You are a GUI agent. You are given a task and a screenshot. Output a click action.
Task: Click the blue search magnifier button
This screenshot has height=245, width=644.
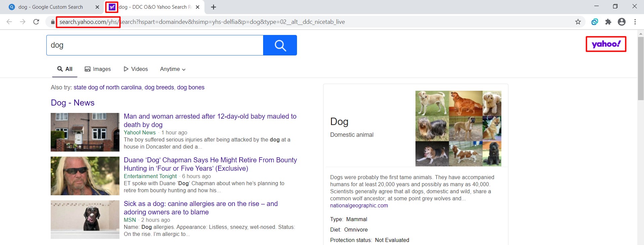click(x=280, y=45)
